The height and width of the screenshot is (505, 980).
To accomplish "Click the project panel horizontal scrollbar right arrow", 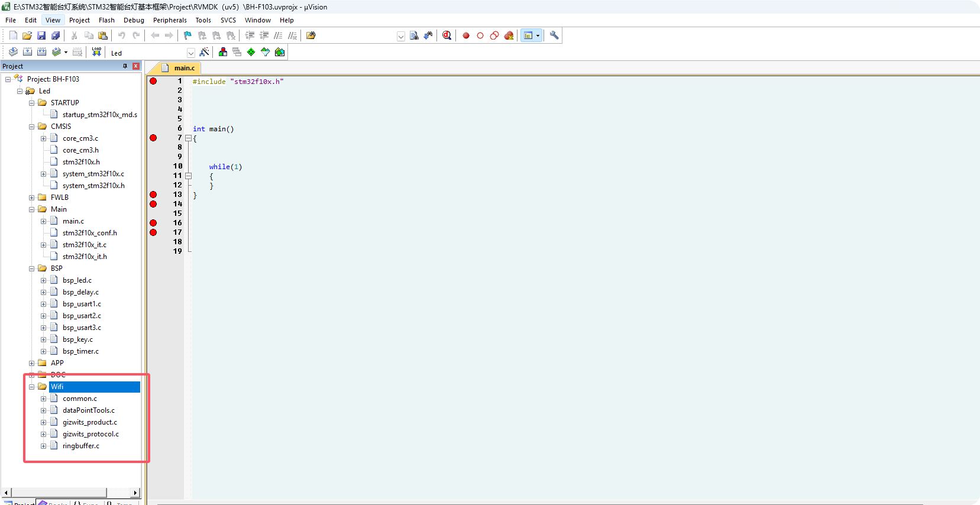I will (135, 493).
